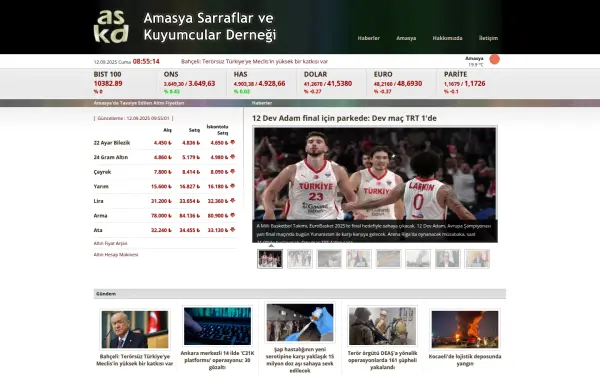Select the fifth slider thumbnail
The width and height of the screenshot is (600, 375).
click(x=388, y=259)
